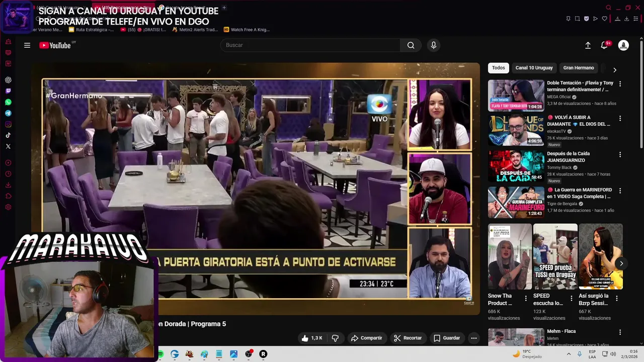Open Metin2 Alerts bookmark
644x362 pixels.
[x=195, y=30]
